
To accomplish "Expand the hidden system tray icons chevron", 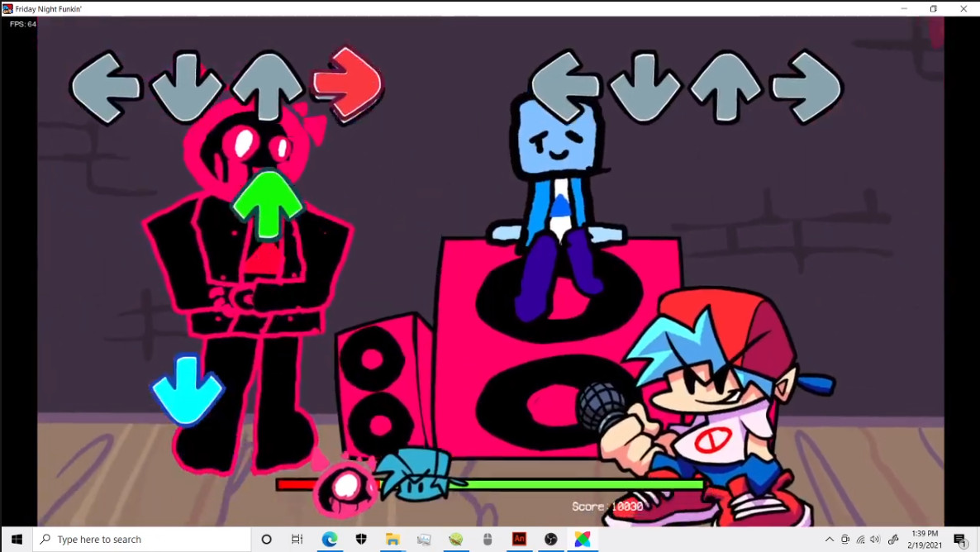I will [x=830, y=539].
